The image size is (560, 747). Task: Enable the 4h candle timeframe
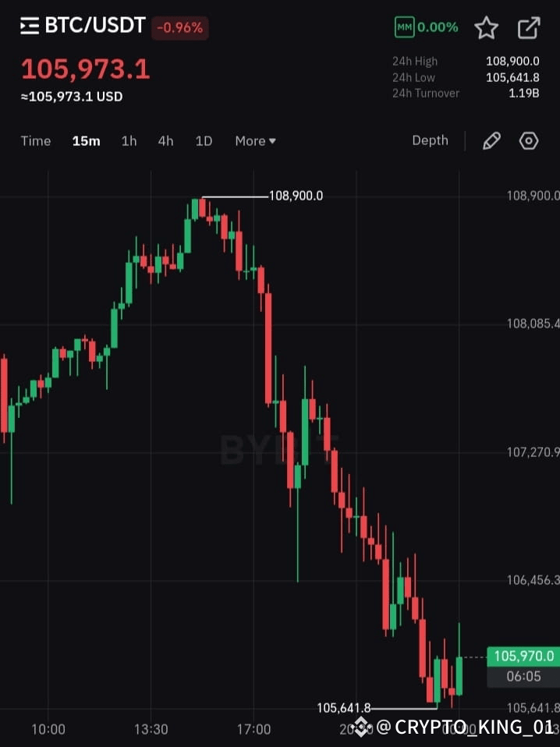pyautogui.click(x=165, y=141)
